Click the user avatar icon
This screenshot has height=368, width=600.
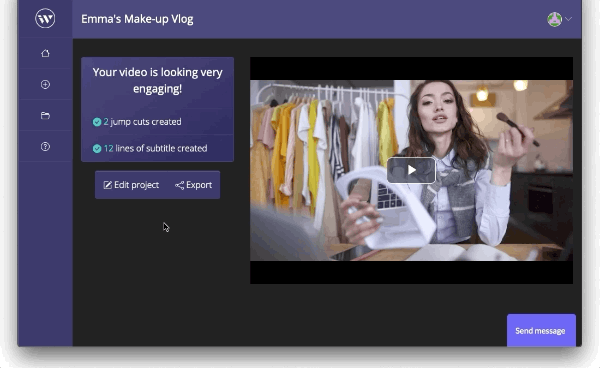point(554,19)
